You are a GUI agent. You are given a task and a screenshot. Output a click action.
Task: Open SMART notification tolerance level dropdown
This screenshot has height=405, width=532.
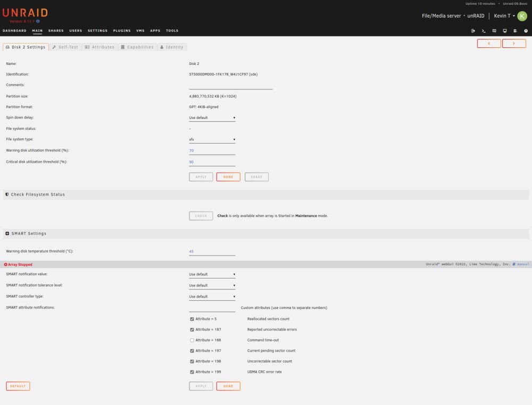212,285
